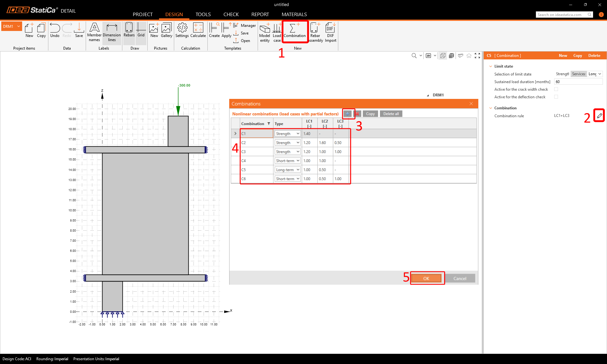Click Sustained load duration months field
Viewport: 607px width, 364px height.
point(578,82)
